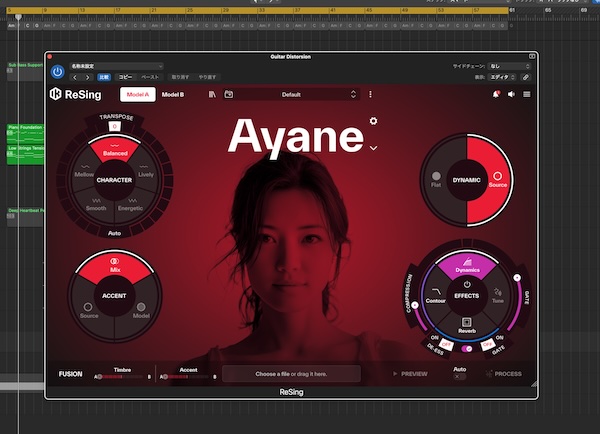Viewport: 600px width, 434px height.
Task: Select the Balanced character segment
Action: [115, 149]
